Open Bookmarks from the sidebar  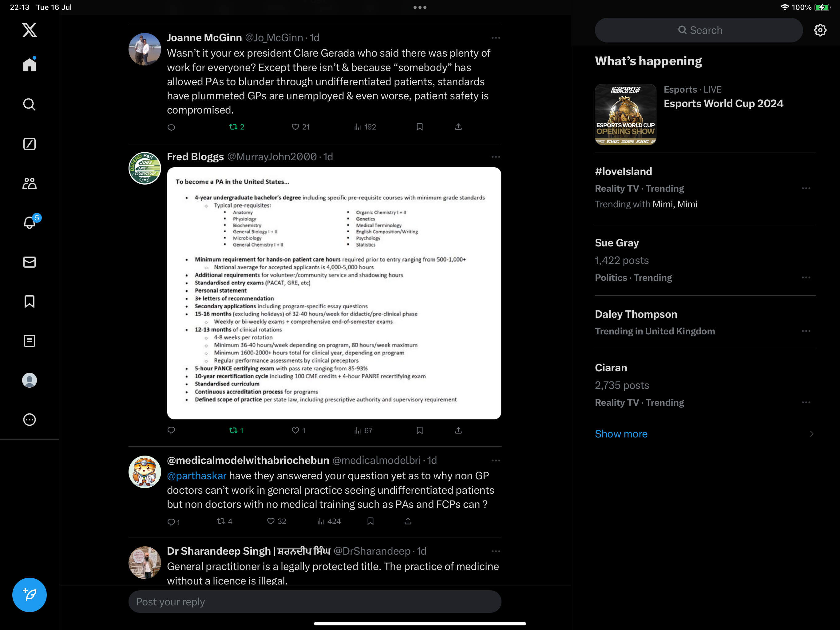click(x=29, y=302)
